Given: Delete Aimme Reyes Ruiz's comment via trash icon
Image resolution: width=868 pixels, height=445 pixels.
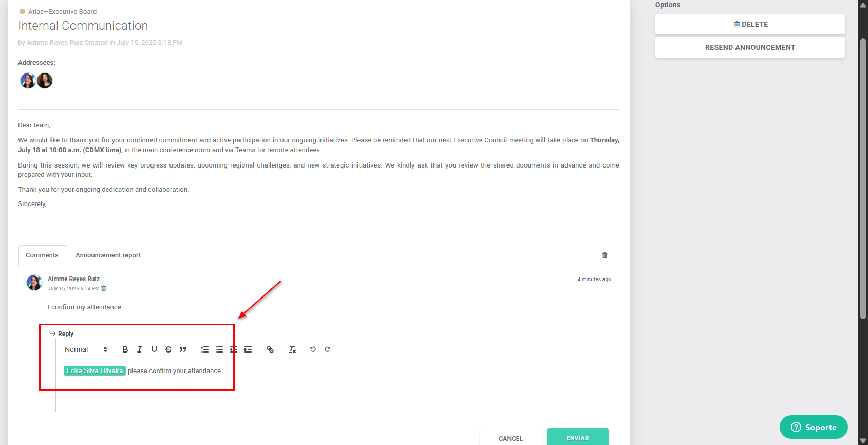Looking at the screenshot, I should (104, 288).
